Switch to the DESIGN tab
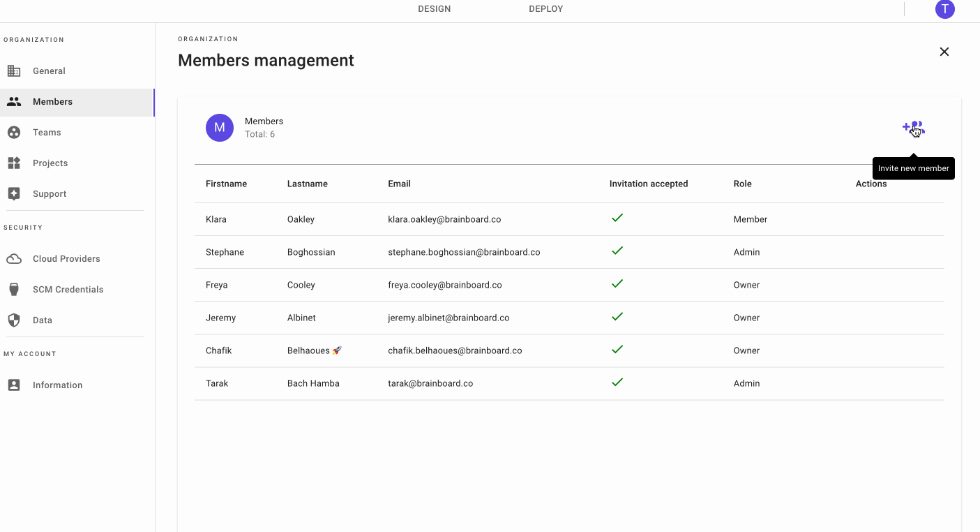Image resolution: width=980 pixels, height=532 pixels. (x=434, y=9)
